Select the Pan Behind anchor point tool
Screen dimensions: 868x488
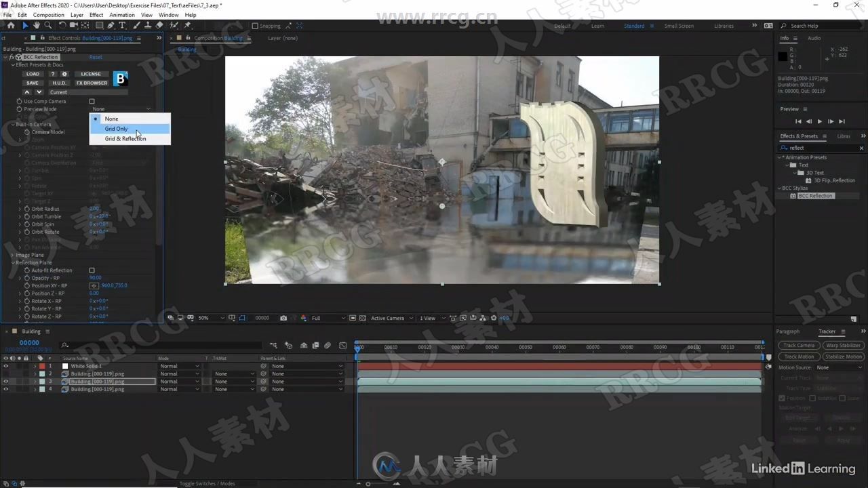85,26
